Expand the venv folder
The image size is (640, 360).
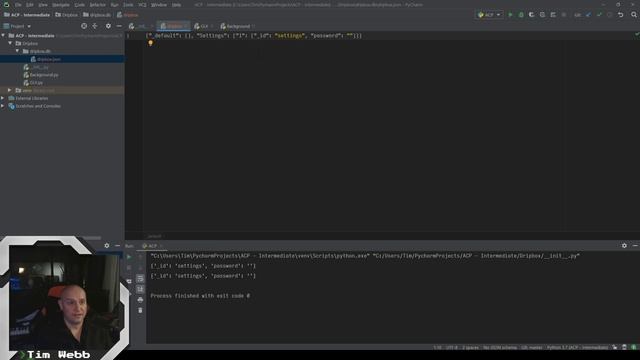pyautogui.click(x=9, y=90)
